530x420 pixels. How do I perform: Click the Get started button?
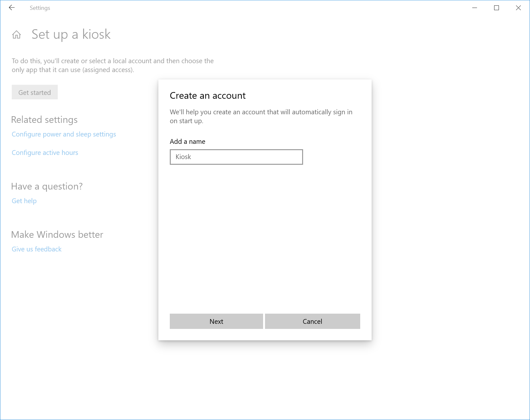pos(35,92)
